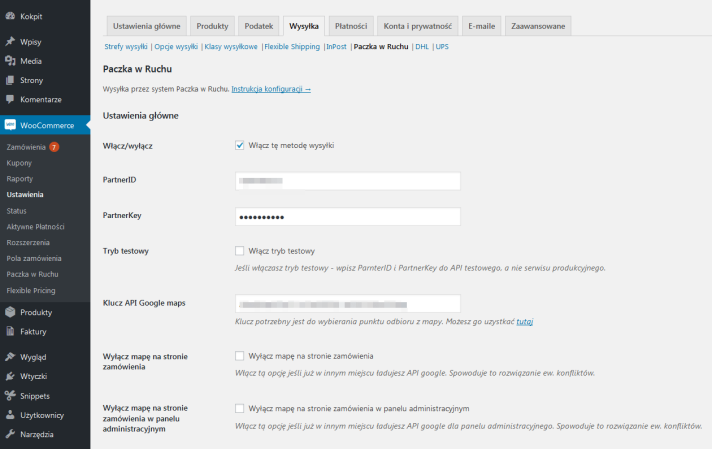The height and width of the screenshot is (449, 712).
Task: Click the PartnerKey password field
Action: (348, 217)
